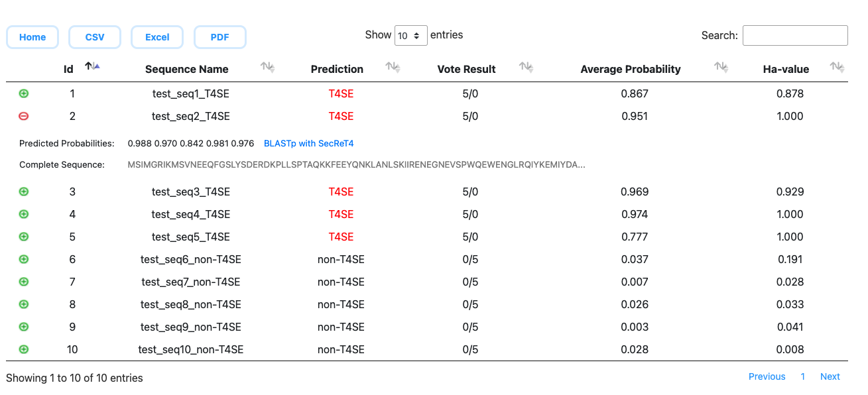Viewport: 868px width, 395px height.
Task: Sort by Ha-value column arrows
Action: click(x=837, y=66)
